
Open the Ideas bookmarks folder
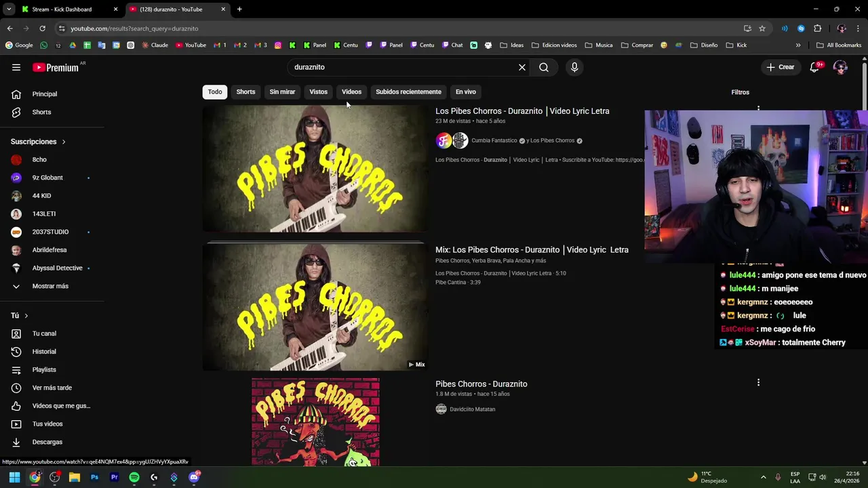click(512, 45)
